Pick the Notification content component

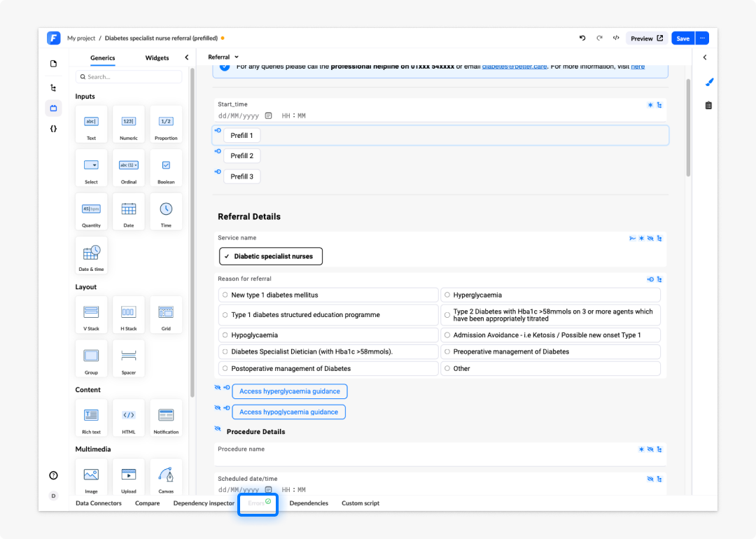(166, 418)
